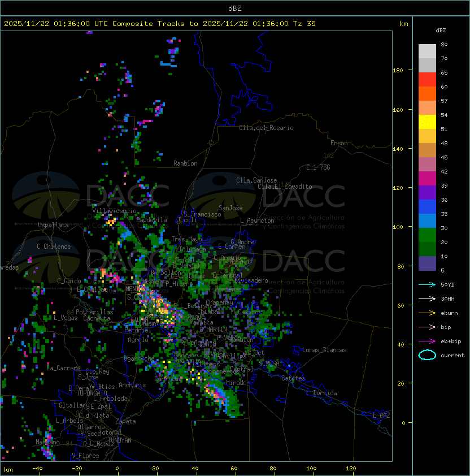This screenshot has width=470, height=476.
Task: Click the 'E_1-736' map label
Action: (318, 167)
